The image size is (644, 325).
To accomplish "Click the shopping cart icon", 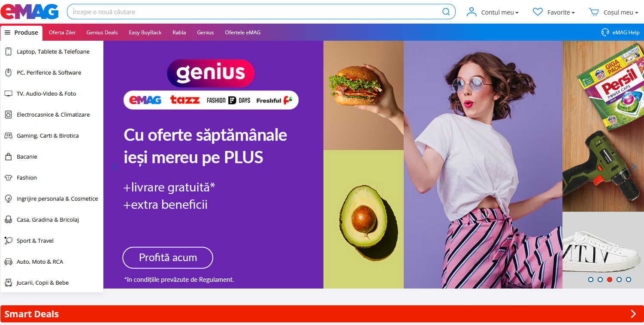I will (x=594, y=12).
